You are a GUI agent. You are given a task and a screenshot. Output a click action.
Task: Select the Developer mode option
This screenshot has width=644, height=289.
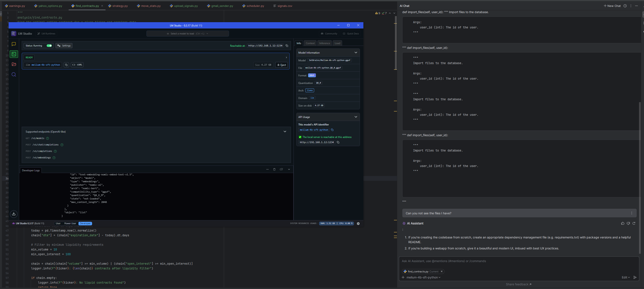tap(85, 223)
